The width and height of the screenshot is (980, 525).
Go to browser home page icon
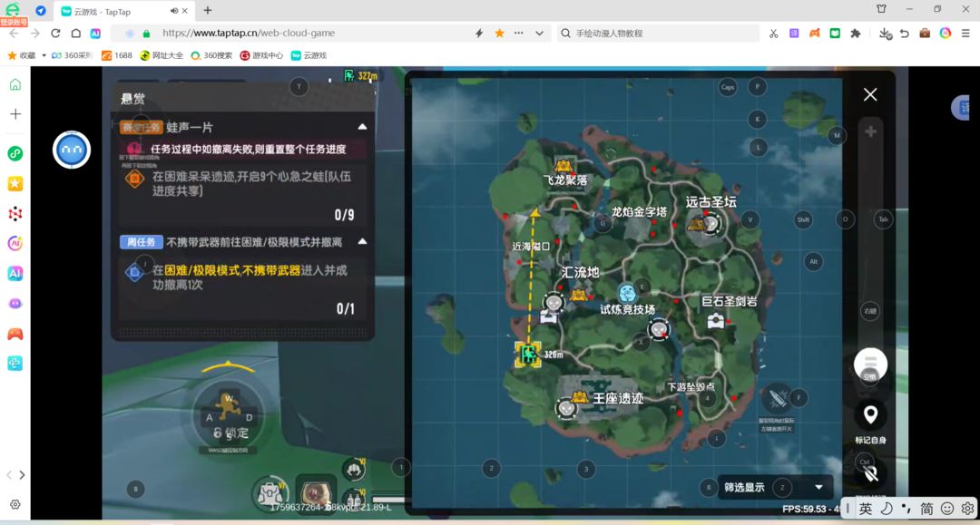point(75,33)
